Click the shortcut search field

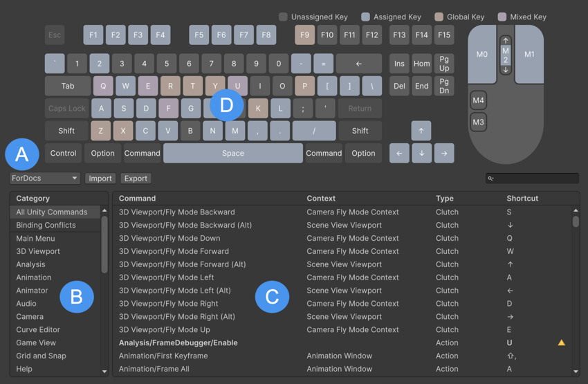tap(532, 179)
